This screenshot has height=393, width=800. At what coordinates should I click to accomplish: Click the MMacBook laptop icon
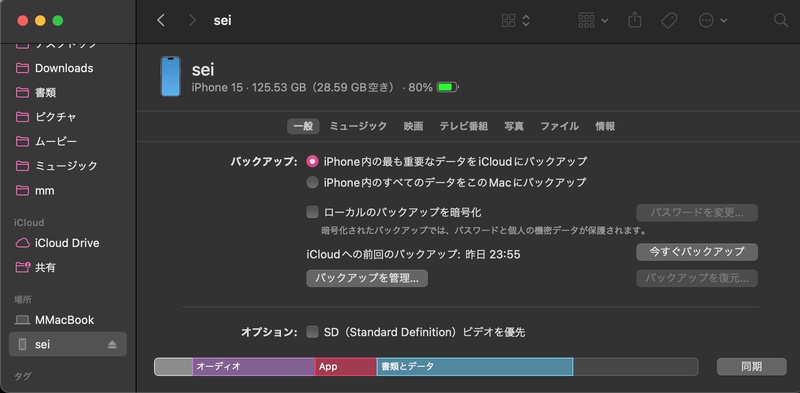click(x=22, y=320)
